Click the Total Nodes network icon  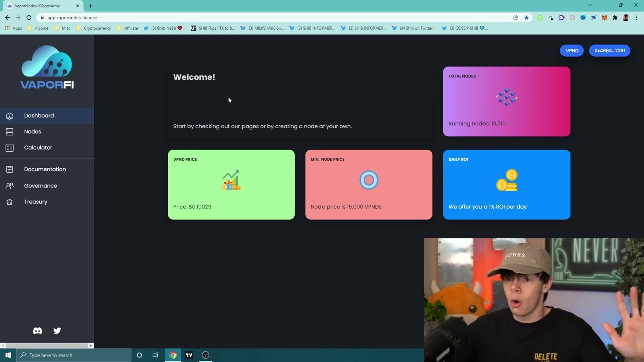pyautogui.click(x=506, y=97)
